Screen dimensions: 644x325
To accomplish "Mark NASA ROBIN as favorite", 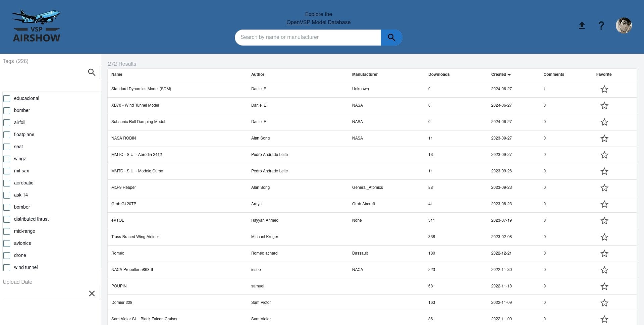I will coord(604,139).
